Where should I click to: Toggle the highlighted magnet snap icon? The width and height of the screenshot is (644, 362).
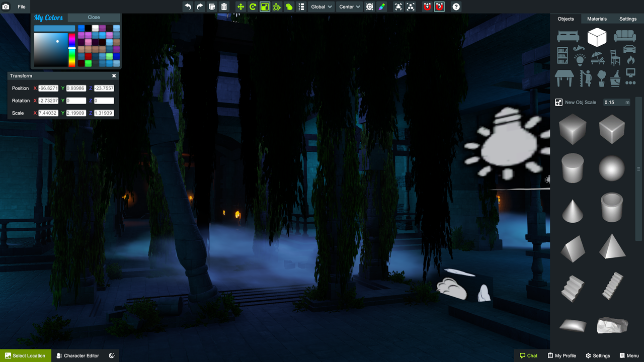pyautogui.click(x=439, y=7)
